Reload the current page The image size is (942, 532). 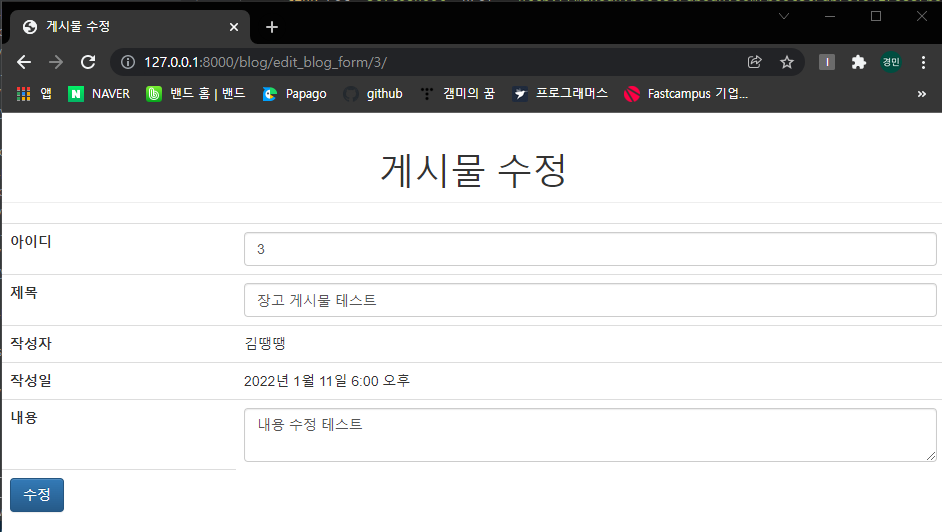click(x=88, y=62)
